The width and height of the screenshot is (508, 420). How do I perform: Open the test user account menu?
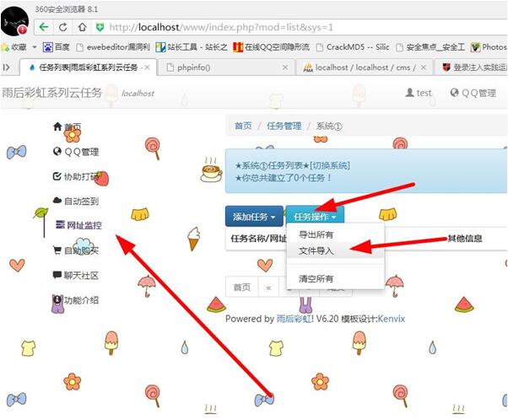pyautogui.click(x=419, y=93)
